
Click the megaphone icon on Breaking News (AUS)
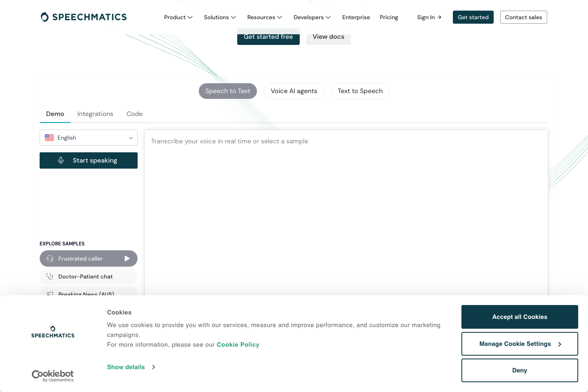point(49,294)
